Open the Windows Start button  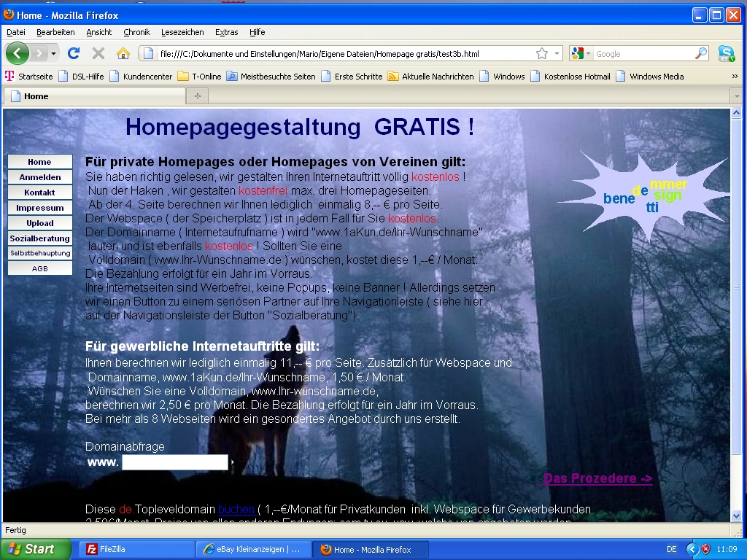pos(35,549)
